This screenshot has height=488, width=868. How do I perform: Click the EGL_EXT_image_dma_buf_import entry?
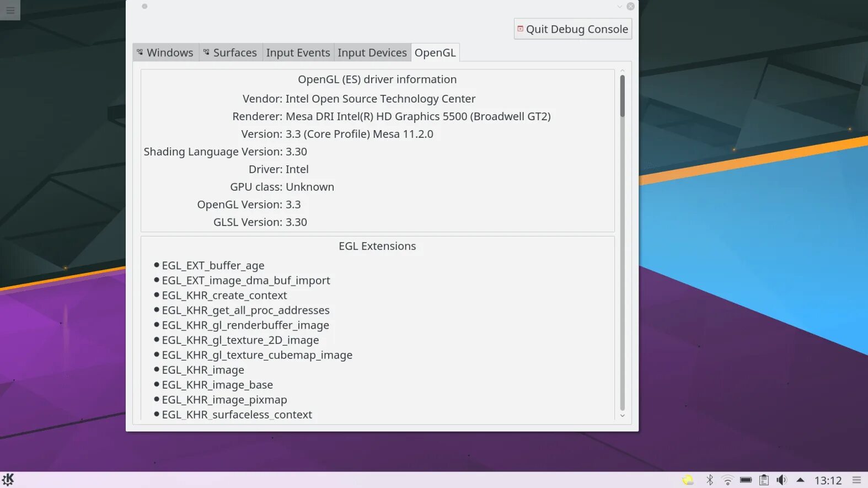[x=246, y=281]
